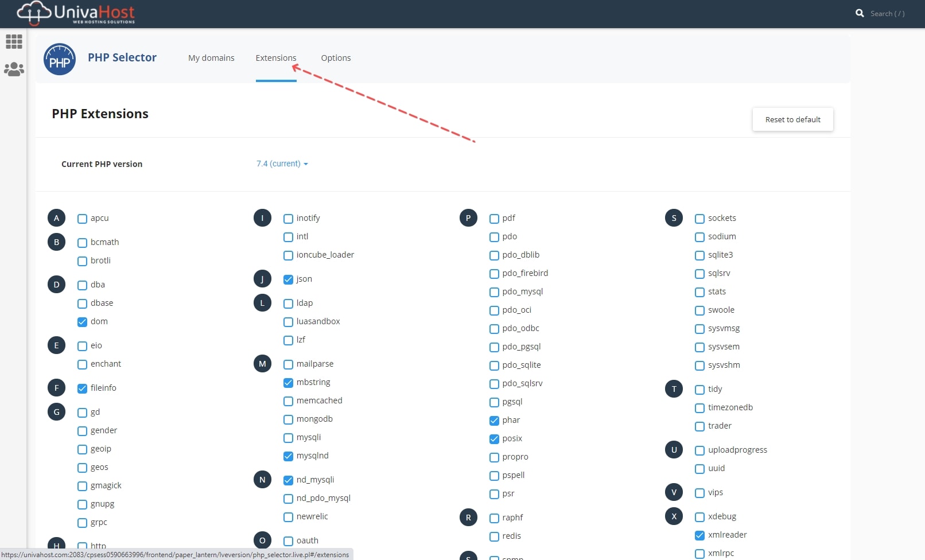Click the search magnifier icon

coord(860,13)
